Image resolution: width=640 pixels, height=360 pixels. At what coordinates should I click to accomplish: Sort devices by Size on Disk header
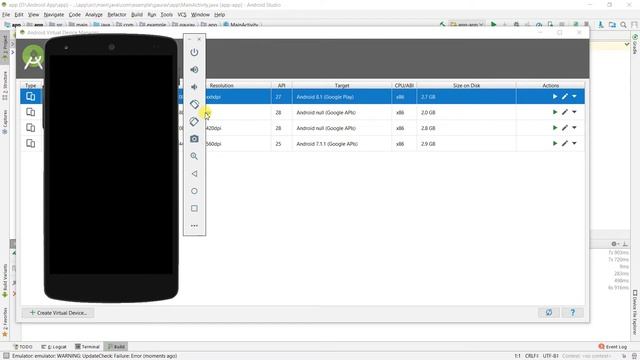(x=467, y=85)
